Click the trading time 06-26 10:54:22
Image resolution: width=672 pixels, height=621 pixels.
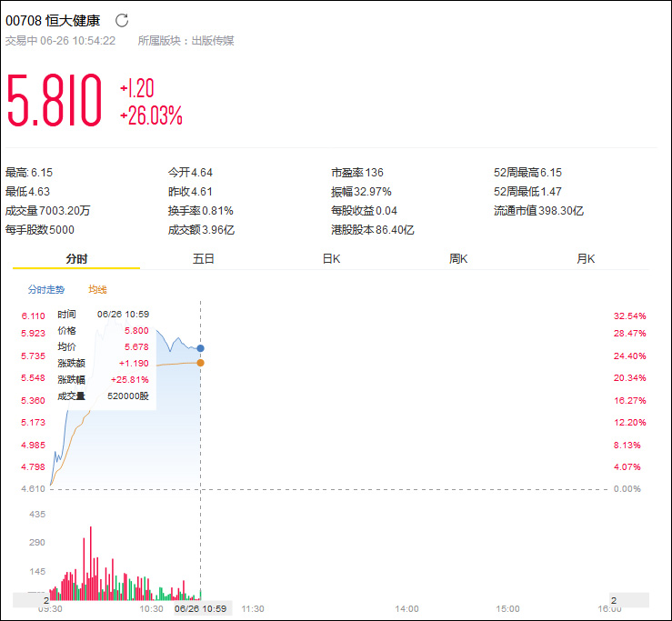(78, 41)
